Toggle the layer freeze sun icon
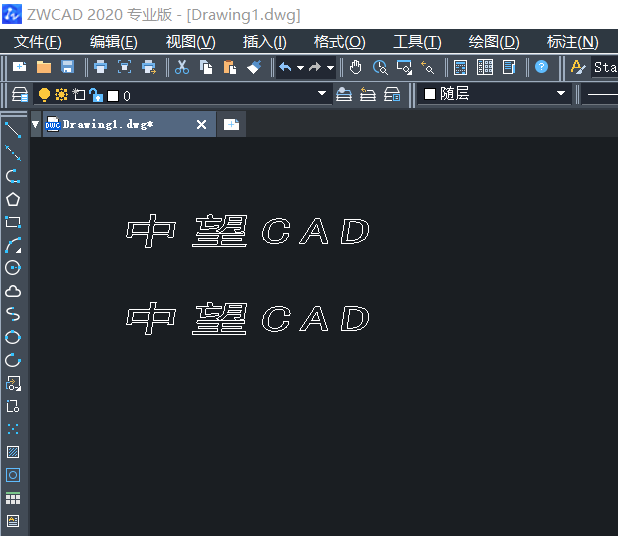The image size is (618, 536). pyautogui.click(x=61, y=95)
